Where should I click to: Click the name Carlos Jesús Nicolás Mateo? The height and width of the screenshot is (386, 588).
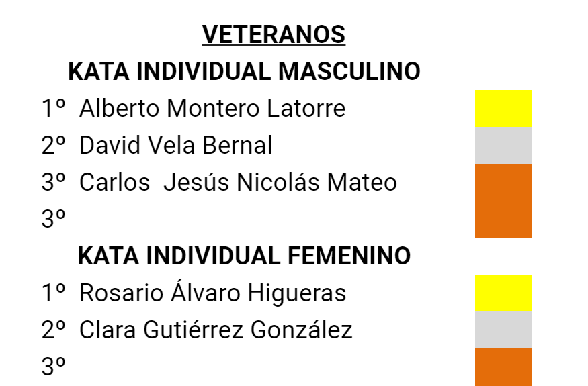[238, 182]
